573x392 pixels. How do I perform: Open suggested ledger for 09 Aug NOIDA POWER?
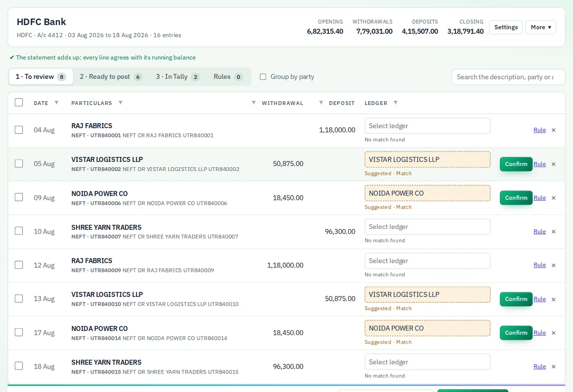click(x=427, y=193)
